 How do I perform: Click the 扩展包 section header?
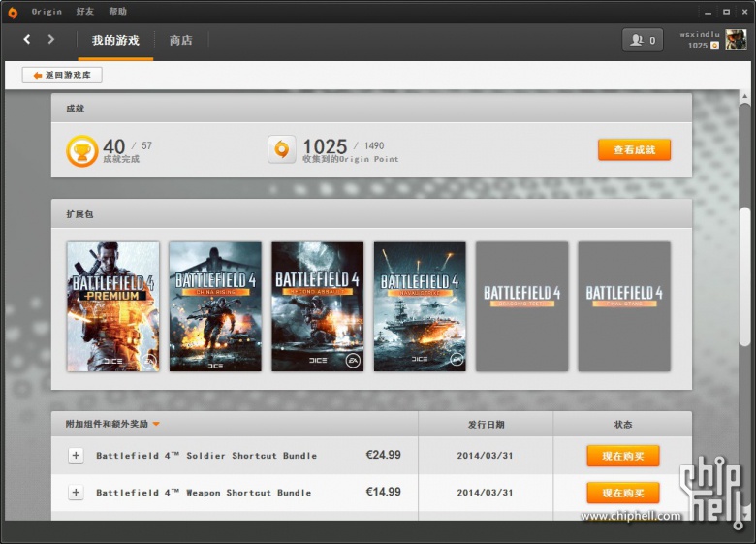pyautogui.click(x=79, y=214)
